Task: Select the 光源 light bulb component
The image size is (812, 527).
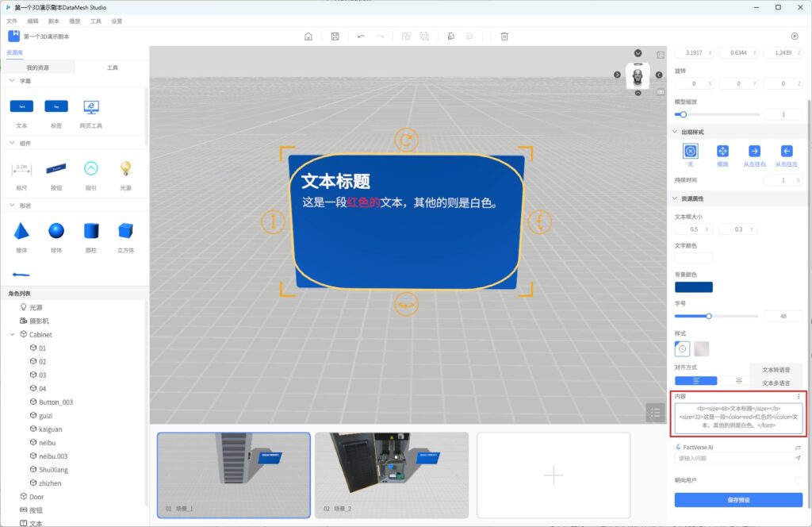Action: (125, 167)
